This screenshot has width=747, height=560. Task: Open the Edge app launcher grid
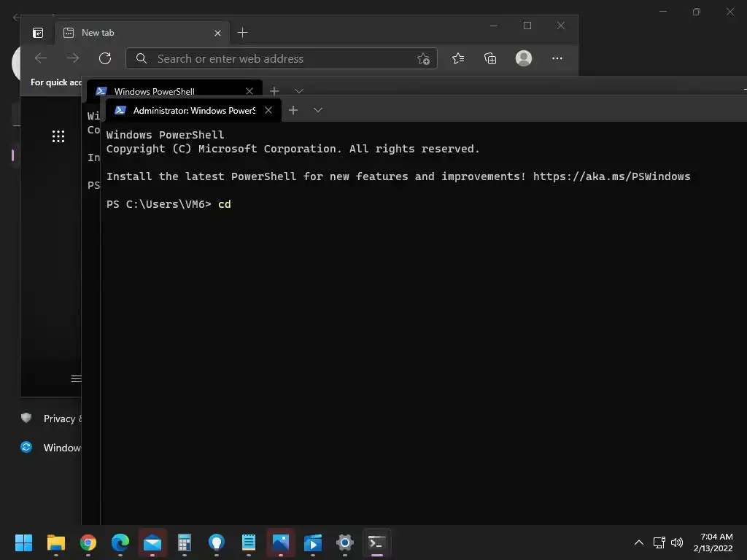click(58, 136)
